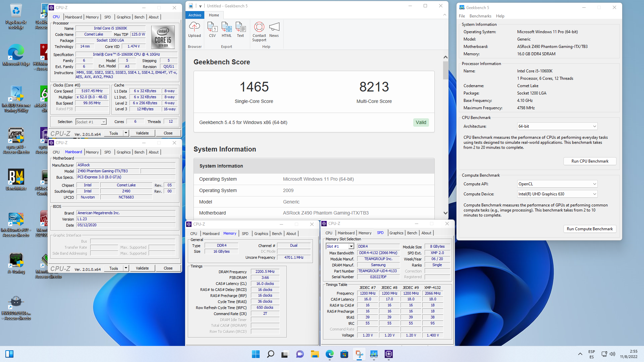
Task: Open Benchmarks menu in Geekbench 5
Action: [480, 16]
